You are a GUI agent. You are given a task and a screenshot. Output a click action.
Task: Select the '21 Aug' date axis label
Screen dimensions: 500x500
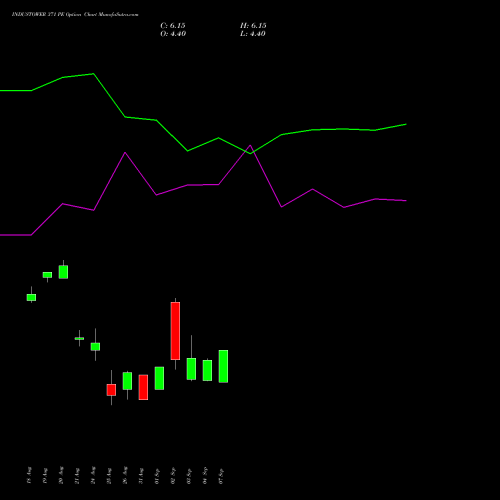click(77, 475)
